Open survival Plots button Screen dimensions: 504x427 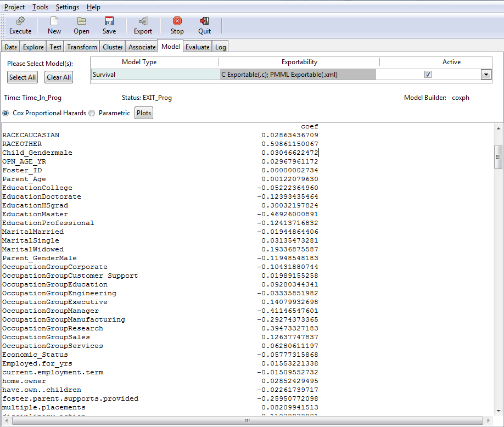[x=144, y=113]
